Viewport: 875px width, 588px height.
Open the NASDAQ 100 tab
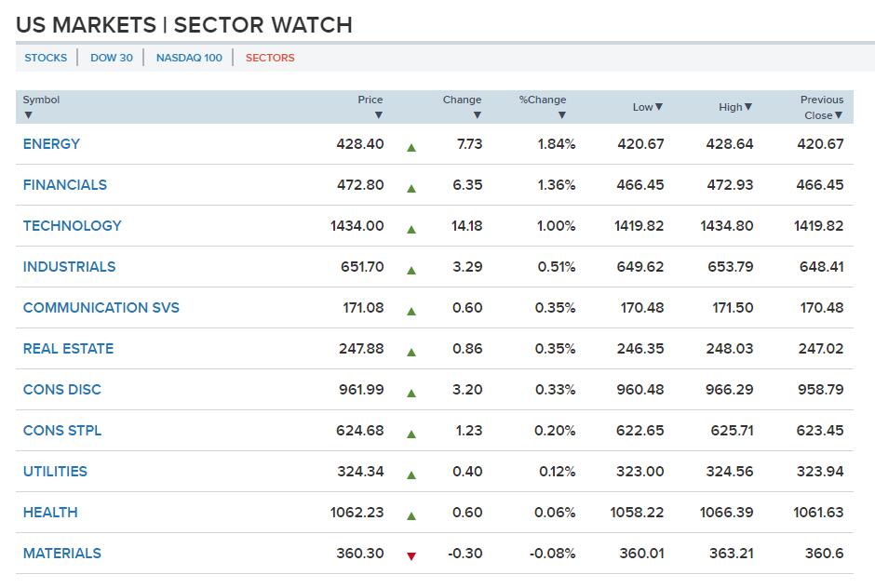point(189,58)
